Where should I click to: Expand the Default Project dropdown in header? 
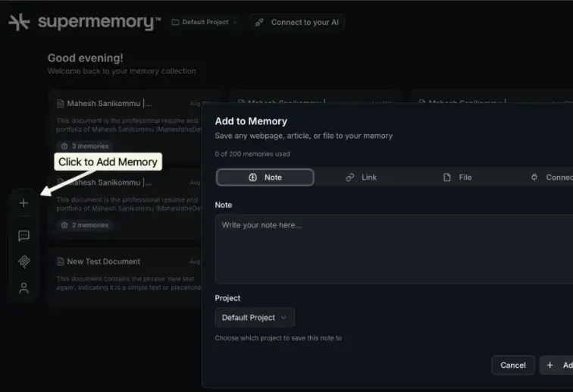[x=205, y=23]
